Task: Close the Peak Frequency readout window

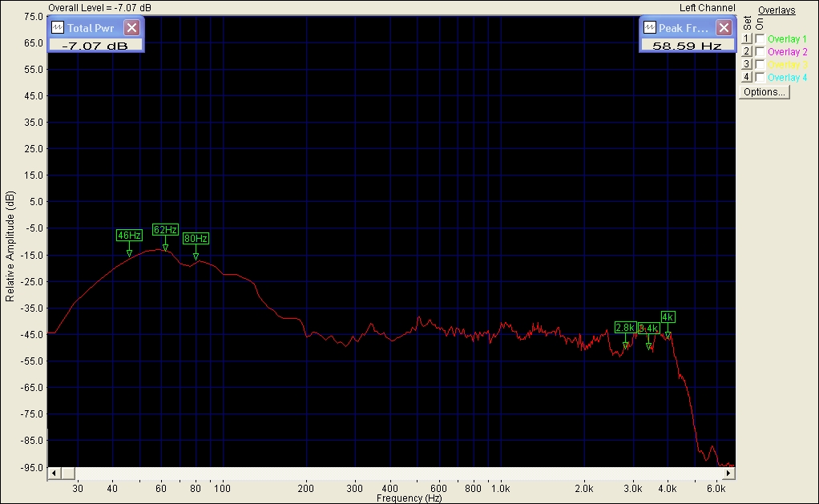Action: [x=723, y=27]
